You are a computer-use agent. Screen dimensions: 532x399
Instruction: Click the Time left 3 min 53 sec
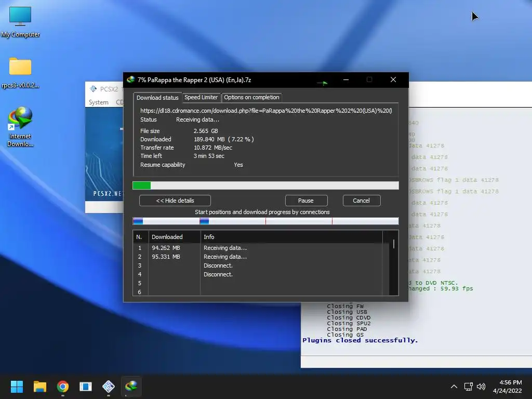click(209, 156)
